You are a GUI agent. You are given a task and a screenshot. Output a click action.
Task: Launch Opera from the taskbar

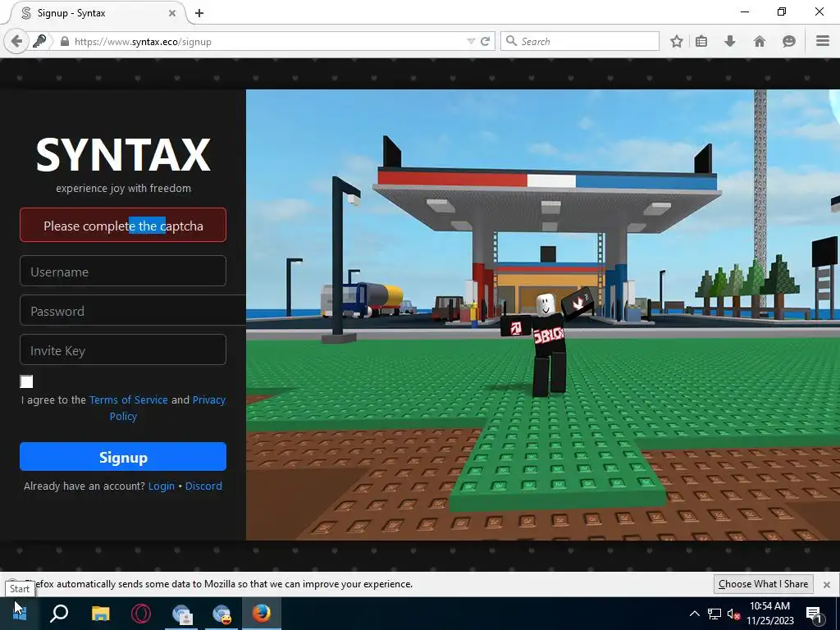click(141, 614)
